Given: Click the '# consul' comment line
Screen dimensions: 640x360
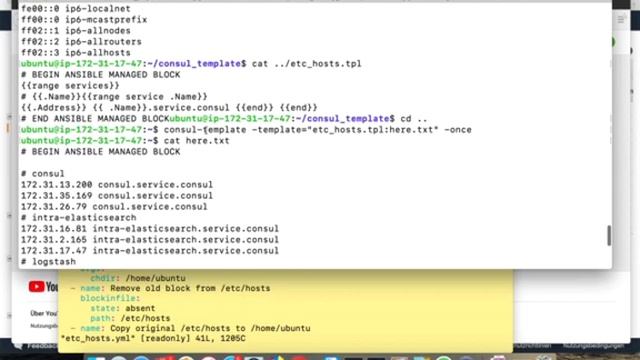Looking at the screenshot, I should 43,174.
